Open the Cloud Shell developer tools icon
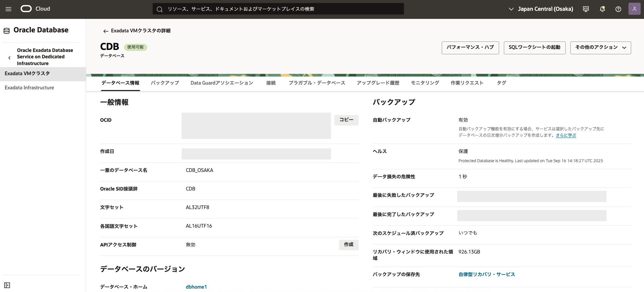The image size is (644, 292). pos(586,9)
